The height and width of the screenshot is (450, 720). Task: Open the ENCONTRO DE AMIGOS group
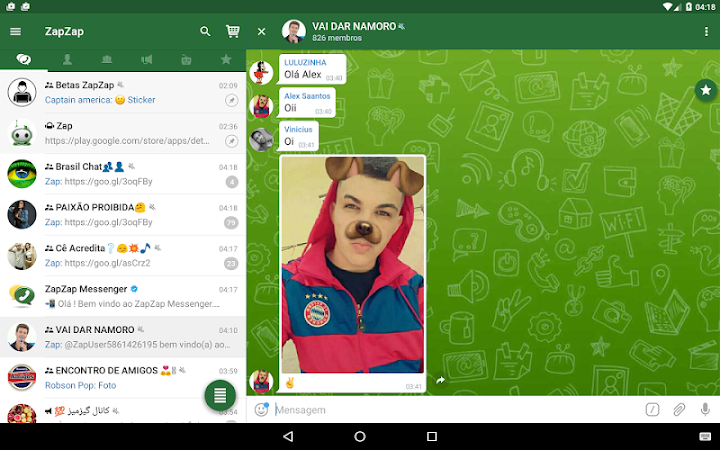[123, 377]
